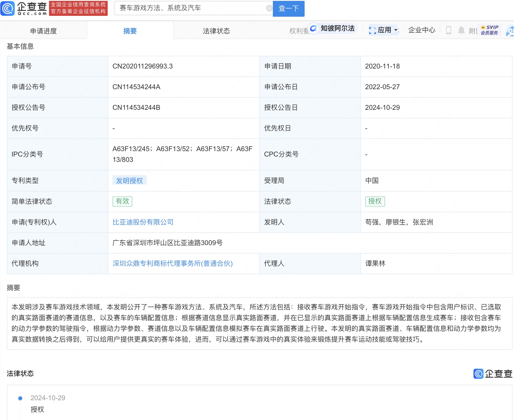The width and height of the screenshot is (514, 420).
Task: Select 受理局 value 中国
Action: [372, 181]
